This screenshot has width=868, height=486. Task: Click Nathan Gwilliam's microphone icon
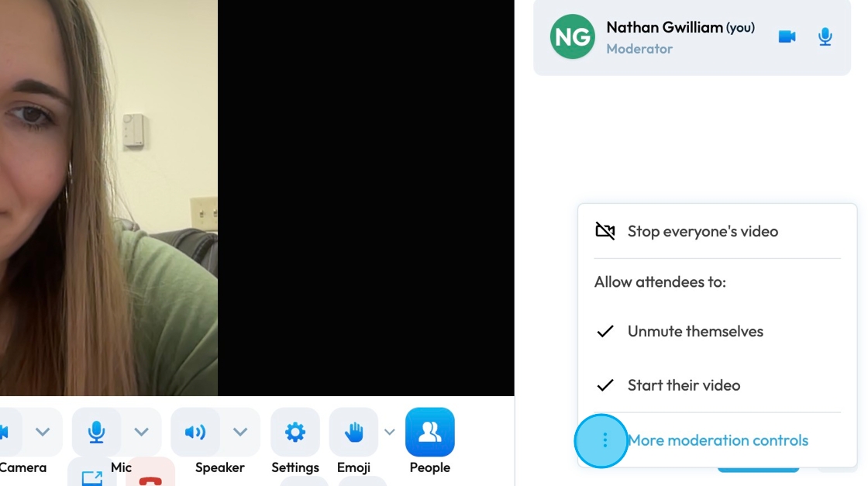(x=825, y=36)
